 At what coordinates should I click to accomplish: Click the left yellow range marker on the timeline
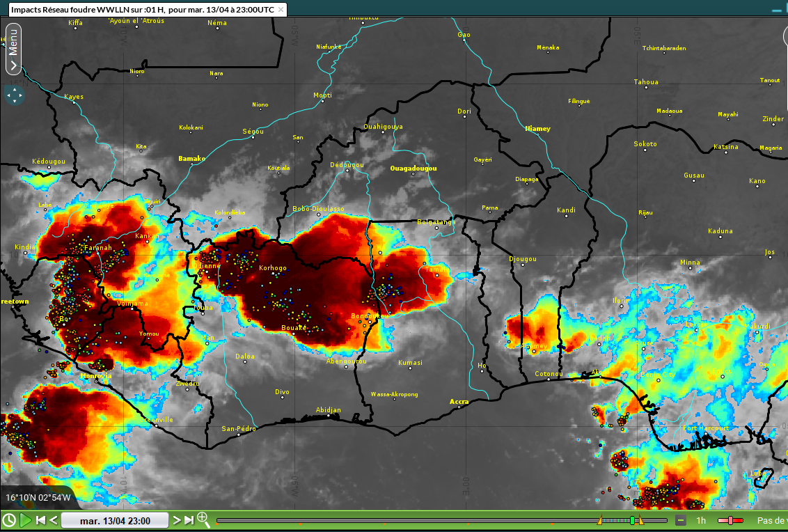(600, 520)
